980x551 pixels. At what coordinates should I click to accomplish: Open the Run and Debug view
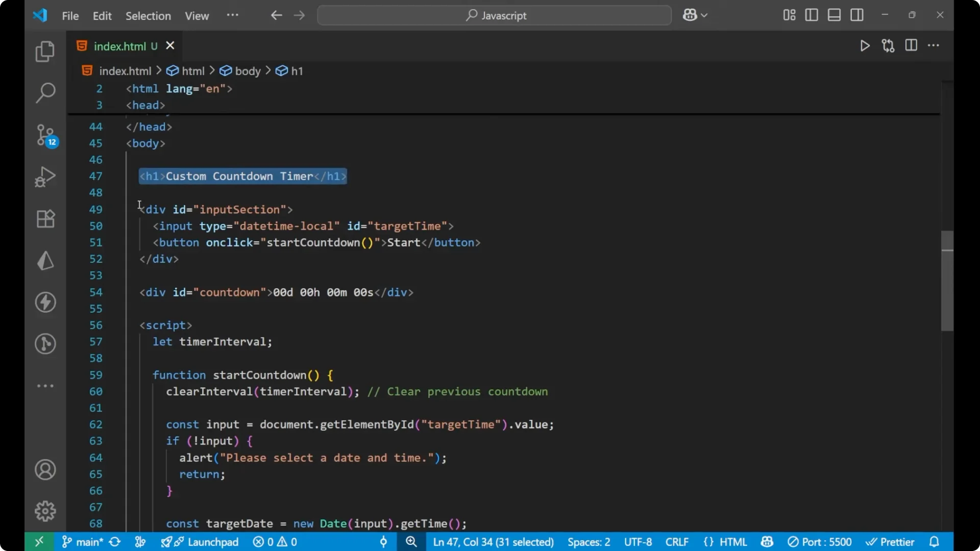[x=45, y=177]
